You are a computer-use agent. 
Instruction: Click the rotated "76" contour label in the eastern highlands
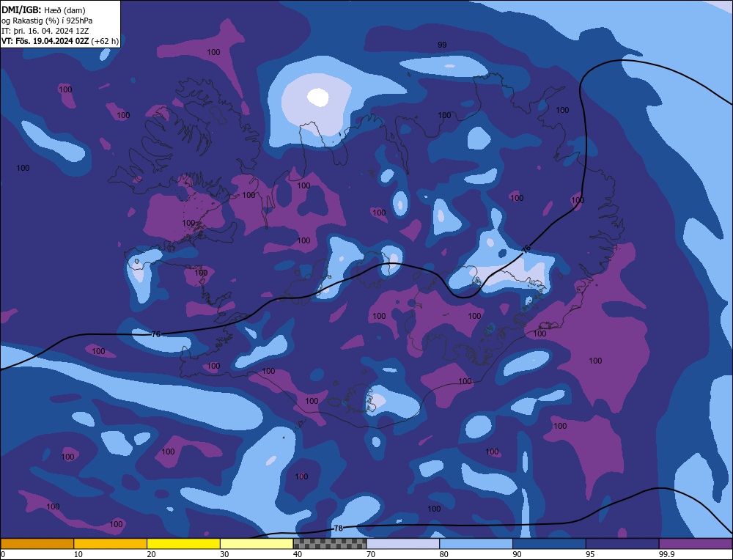point(526,249)
